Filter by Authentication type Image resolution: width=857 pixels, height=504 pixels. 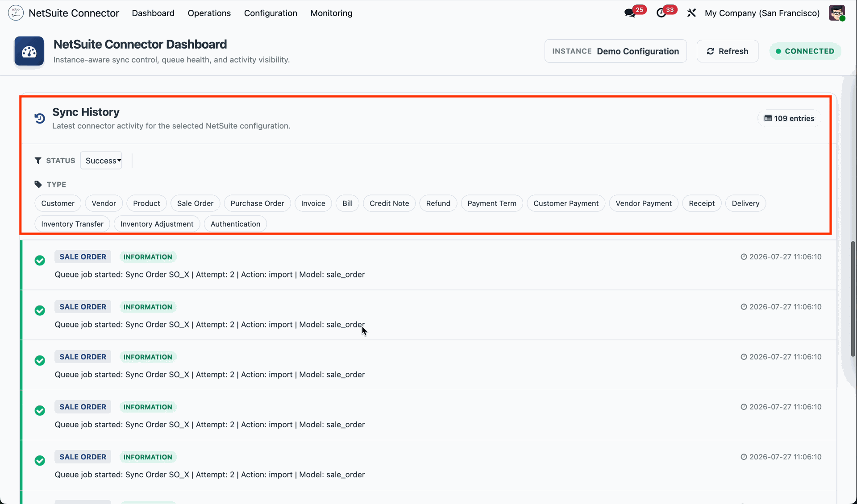pos(236,224)
